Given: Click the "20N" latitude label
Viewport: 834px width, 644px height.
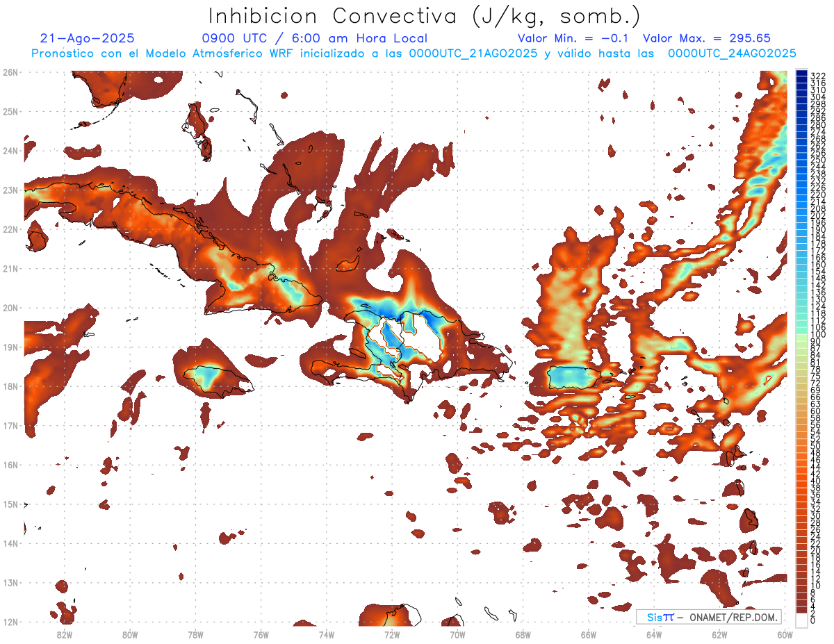Looking at the screenshot, I should pos(10,308).
